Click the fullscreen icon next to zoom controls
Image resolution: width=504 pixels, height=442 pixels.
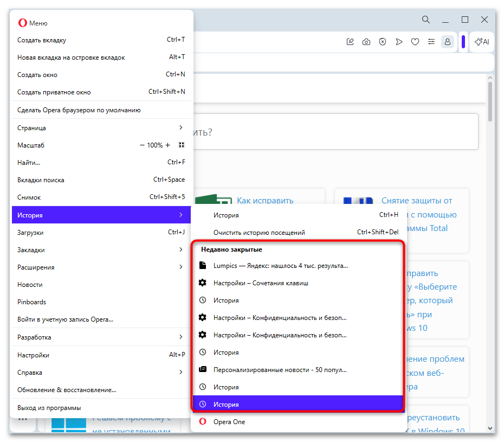pos(182,145)
